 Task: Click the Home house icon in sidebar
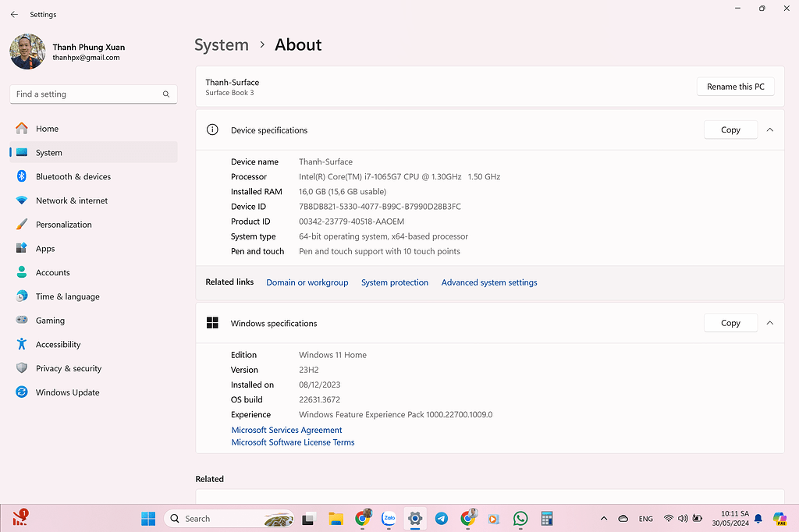(21, 129)
